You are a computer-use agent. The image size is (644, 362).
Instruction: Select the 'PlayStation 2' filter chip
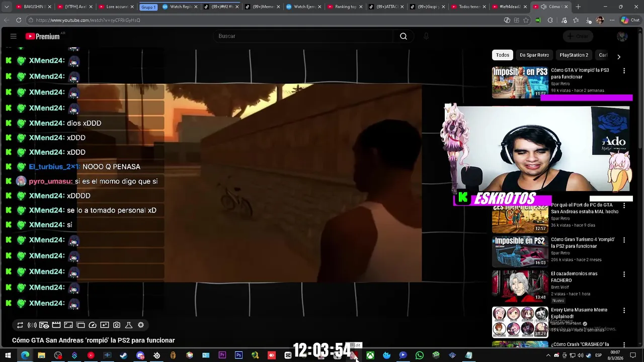[x=574, y=55]
